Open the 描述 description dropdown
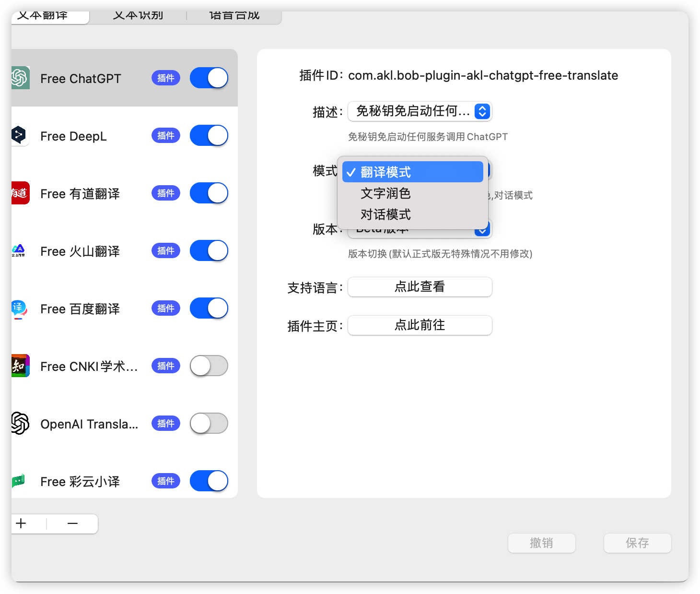This screenshot has width=700, height=594. pyautogui.click(x=420, y=111)
